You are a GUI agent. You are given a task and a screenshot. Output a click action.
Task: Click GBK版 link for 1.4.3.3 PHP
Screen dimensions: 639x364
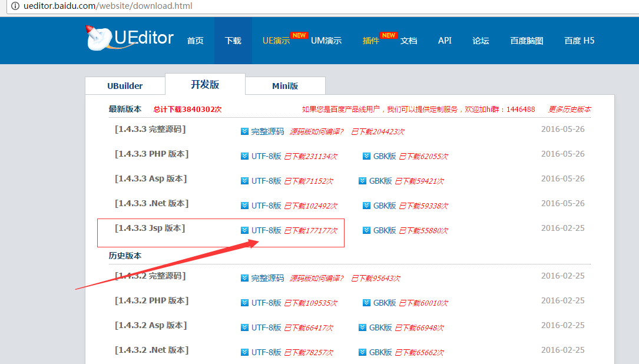385,156
